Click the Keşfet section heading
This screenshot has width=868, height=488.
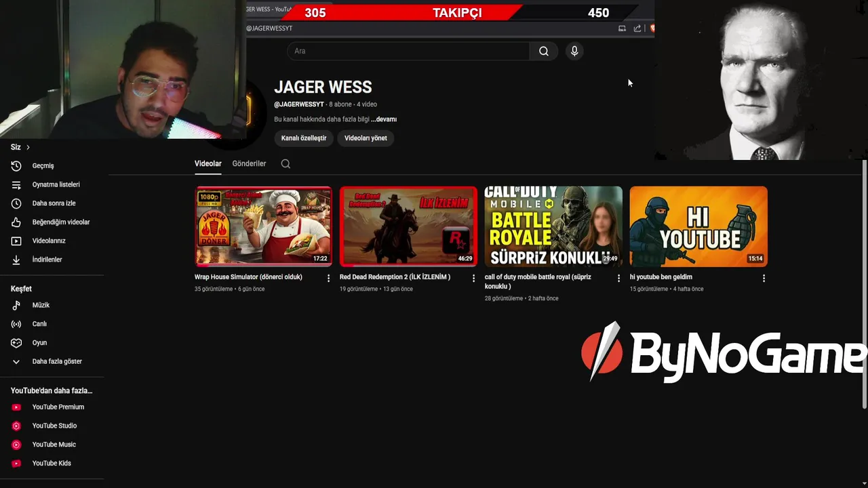tap(21, 289)
